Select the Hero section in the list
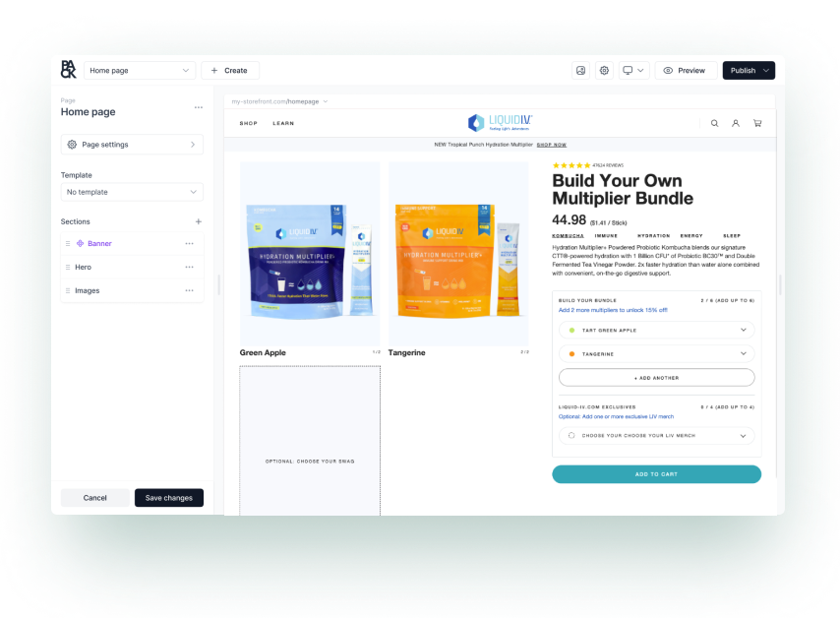 click(x=84, y=267)
